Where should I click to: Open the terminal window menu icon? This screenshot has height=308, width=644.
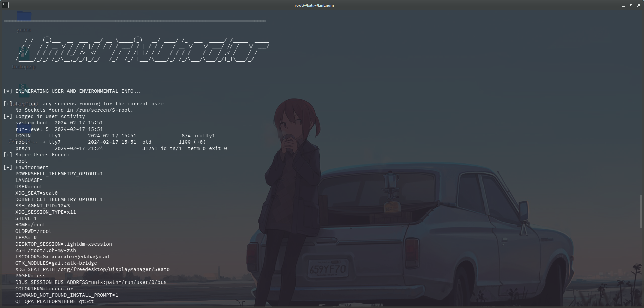(x=5, y=5)
